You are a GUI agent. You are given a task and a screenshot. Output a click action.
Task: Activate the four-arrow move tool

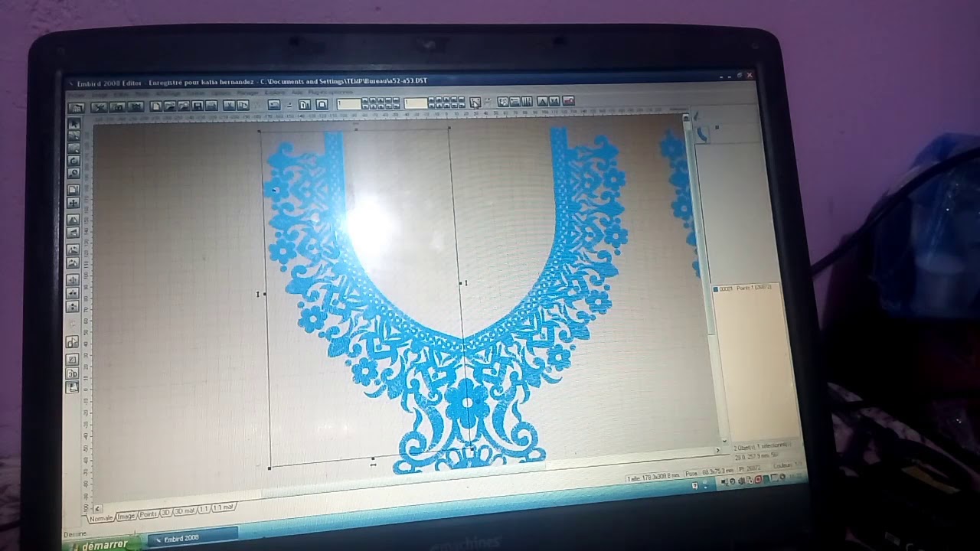point(74,204)
